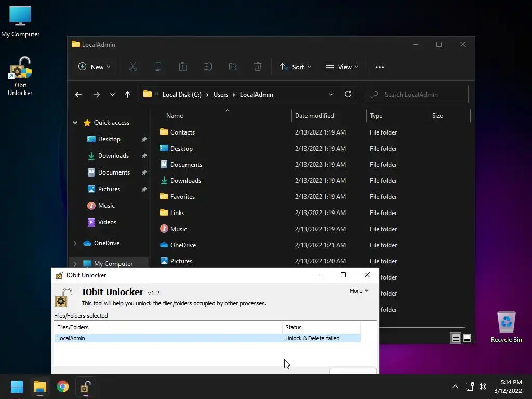Launch IObit Unlocker desktop shortcut
Viewport: 532px width, 399px height.
tap(20, 76)
